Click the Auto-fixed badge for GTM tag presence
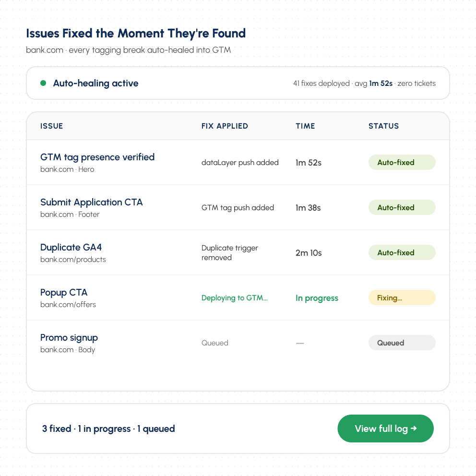The height and width of the screenshot is (476, 476). (x=402, y=162)
